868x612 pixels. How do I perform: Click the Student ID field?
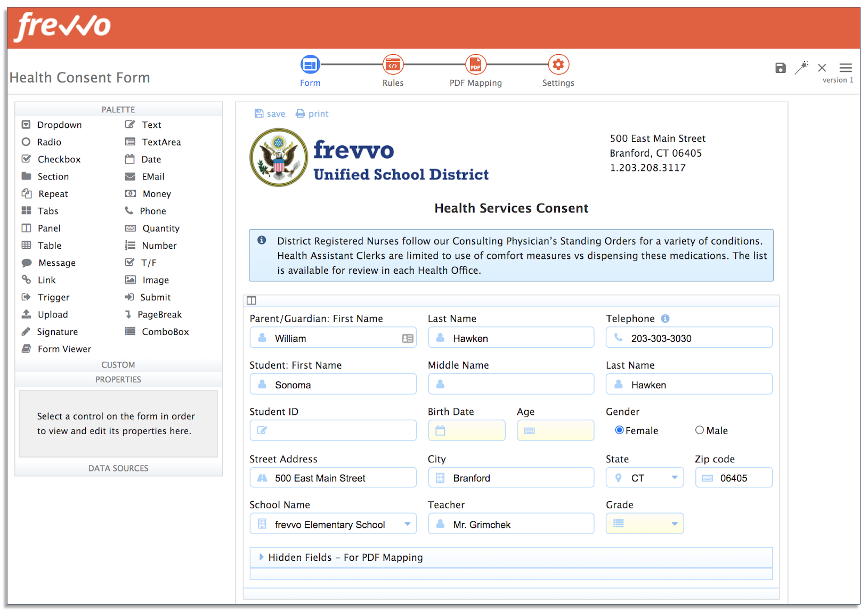point(333,430)
